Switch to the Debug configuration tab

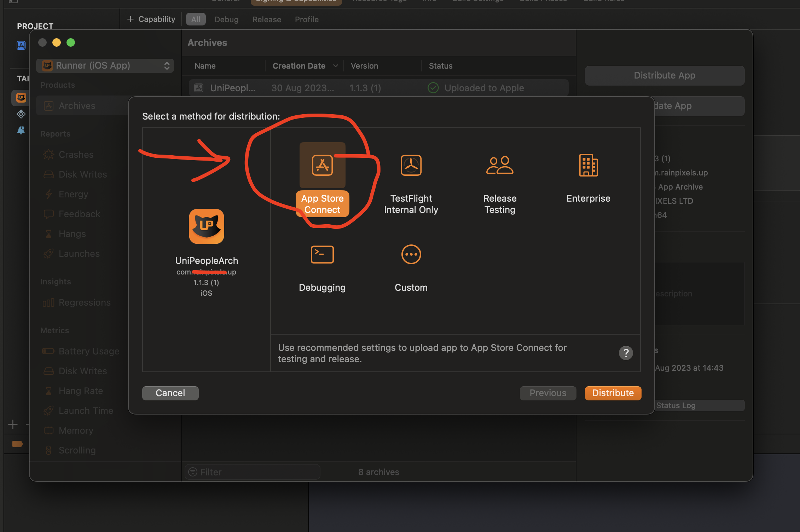[x=226, y=19]
